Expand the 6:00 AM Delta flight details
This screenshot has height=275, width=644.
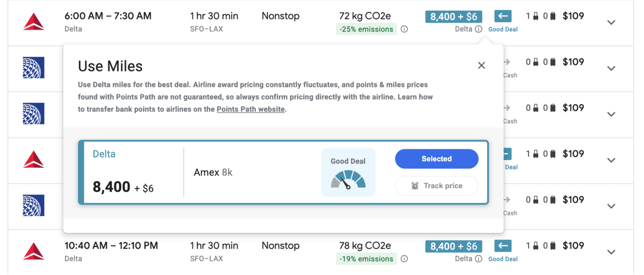click(x=611, y=22)
